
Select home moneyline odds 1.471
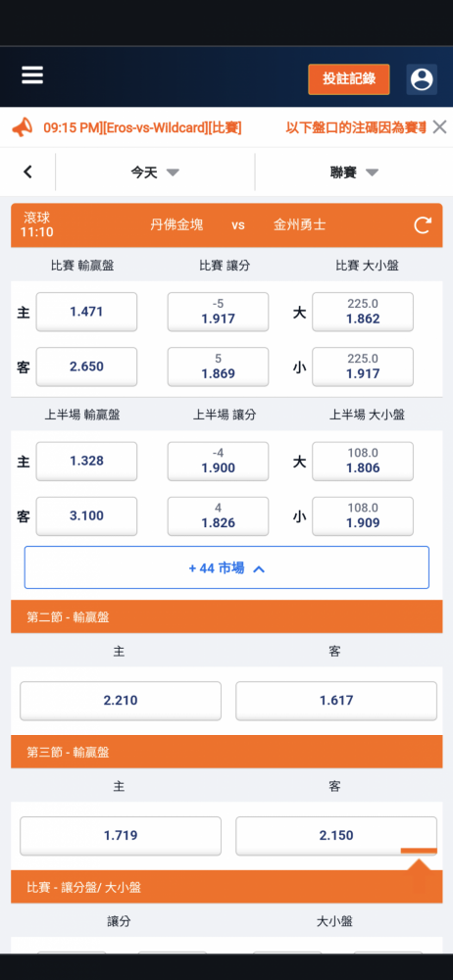[86, 312]
